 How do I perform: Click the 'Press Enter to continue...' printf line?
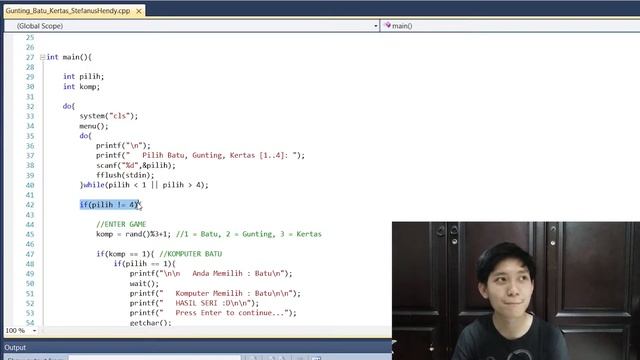click(213, 313)
